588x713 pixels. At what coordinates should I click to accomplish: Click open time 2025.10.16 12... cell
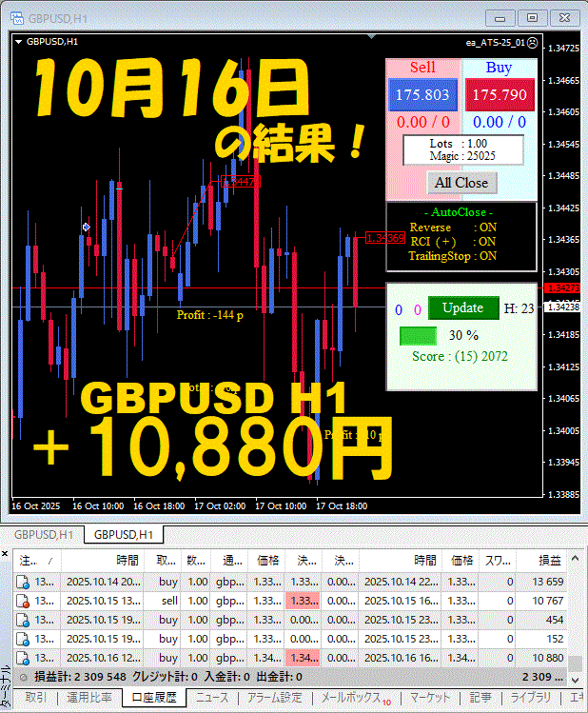(104, 659)
